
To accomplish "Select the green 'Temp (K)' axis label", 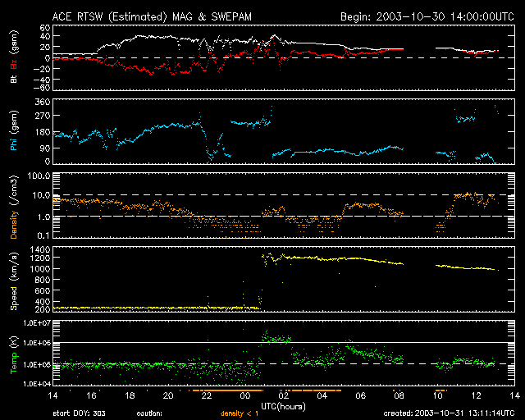I will coord(14,354).
